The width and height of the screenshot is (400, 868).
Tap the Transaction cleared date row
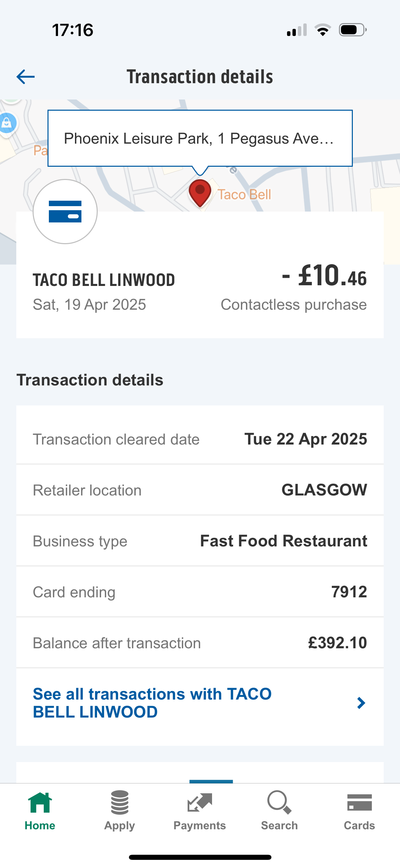[x=200, y=439]
